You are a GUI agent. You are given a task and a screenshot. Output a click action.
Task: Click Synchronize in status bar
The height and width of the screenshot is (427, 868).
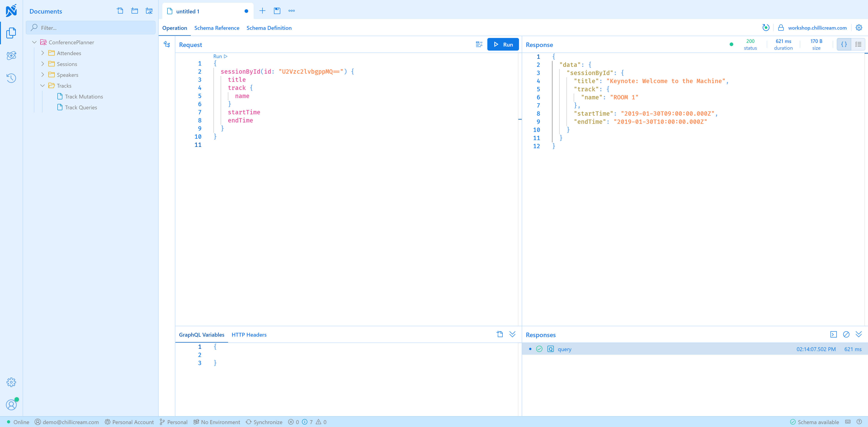click(264, 422)
